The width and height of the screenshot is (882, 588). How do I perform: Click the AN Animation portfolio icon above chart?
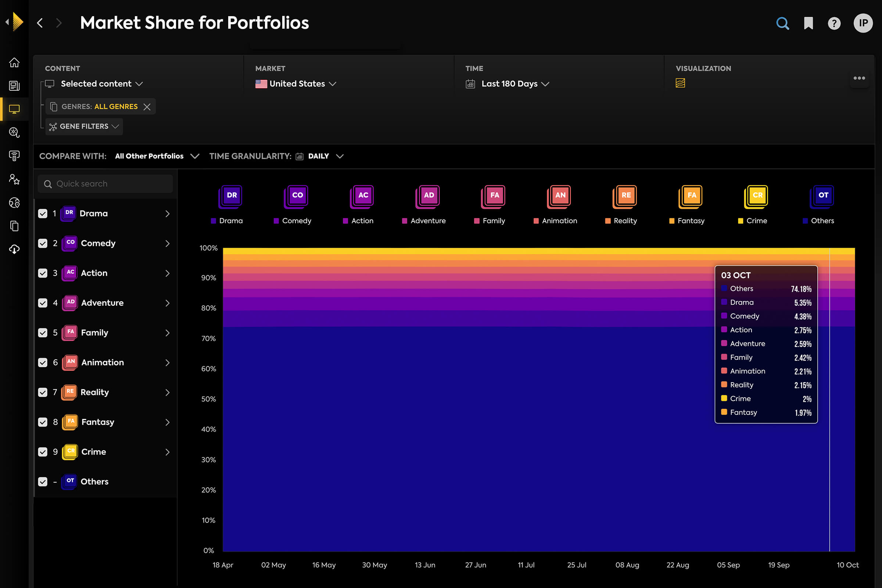pyautogui.click(x=559, y=196)
